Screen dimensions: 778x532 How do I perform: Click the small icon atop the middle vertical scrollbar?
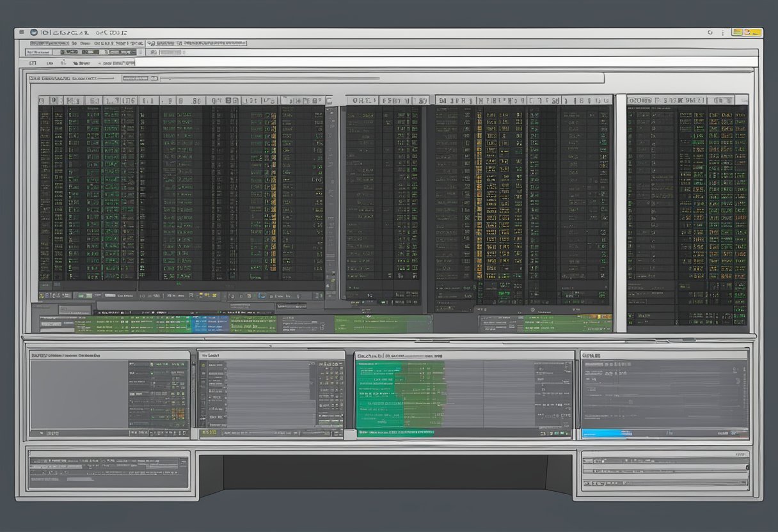click(329, 100)
